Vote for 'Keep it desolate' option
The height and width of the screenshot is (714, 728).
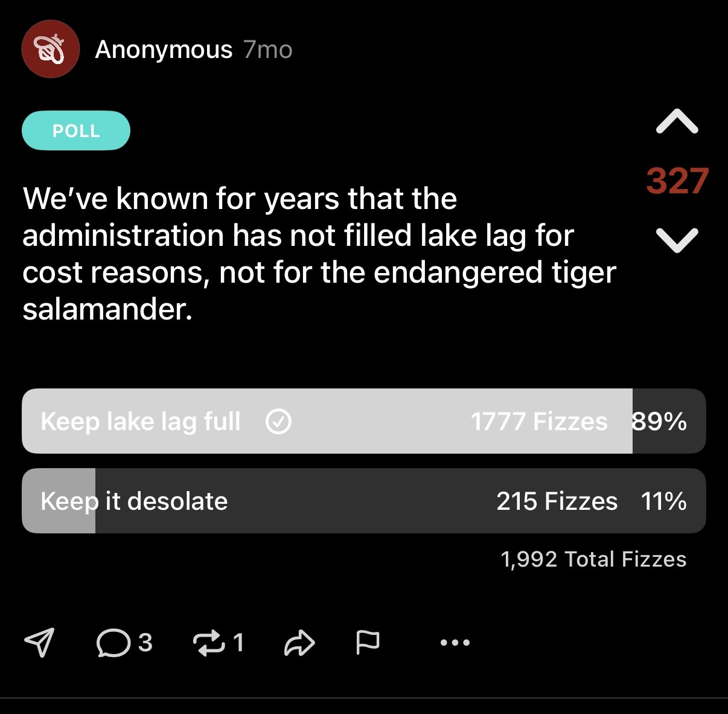134,501
